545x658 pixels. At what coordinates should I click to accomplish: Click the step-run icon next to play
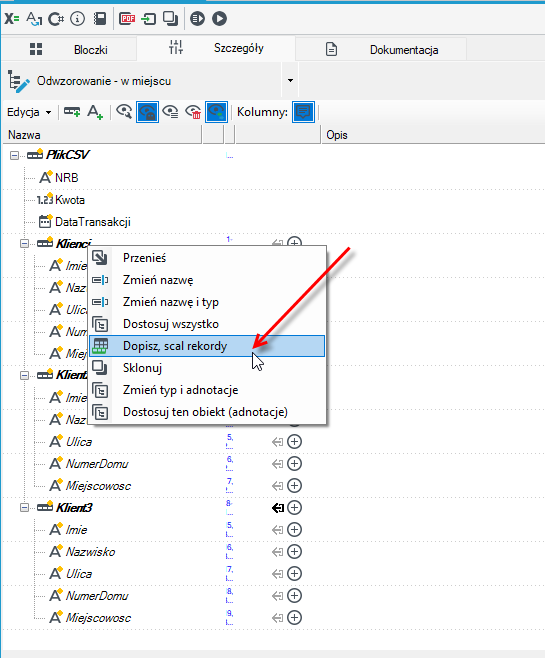click(197, 19)
